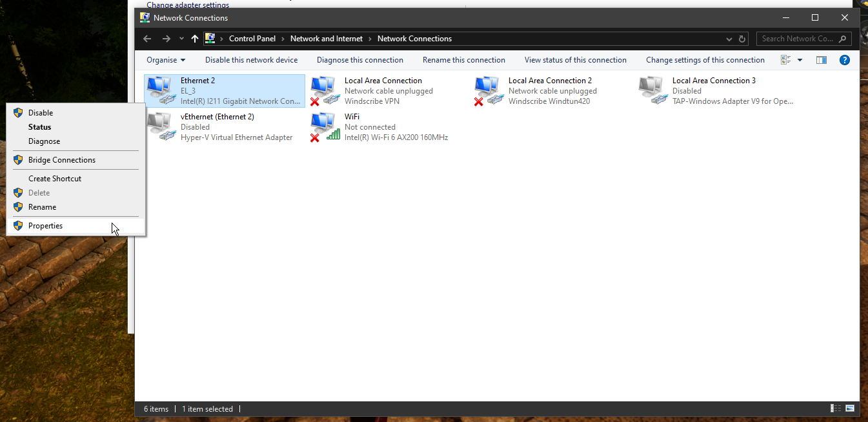Select Bridge Connections menu entry
Image resolution: width=868 pixels, height=422 pixels.
coord(76,160)
